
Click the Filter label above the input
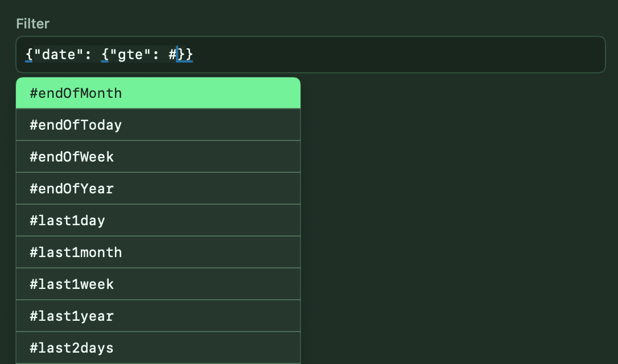point(32,23)
